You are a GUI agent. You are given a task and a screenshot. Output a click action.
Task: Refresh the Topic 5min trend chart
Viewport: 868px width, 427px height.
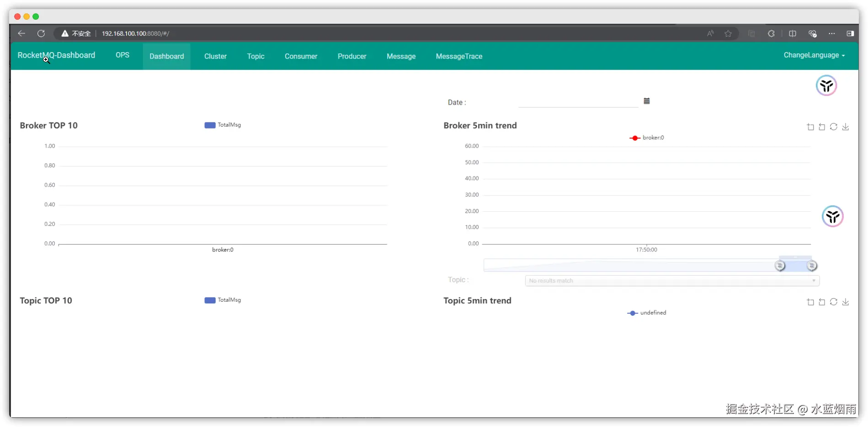(833, 302)
